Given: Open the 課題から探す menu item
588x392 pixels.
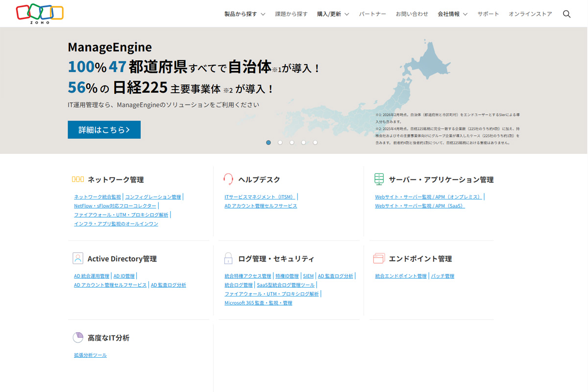Looking at the screenshot, I should [x=292, y=14].
